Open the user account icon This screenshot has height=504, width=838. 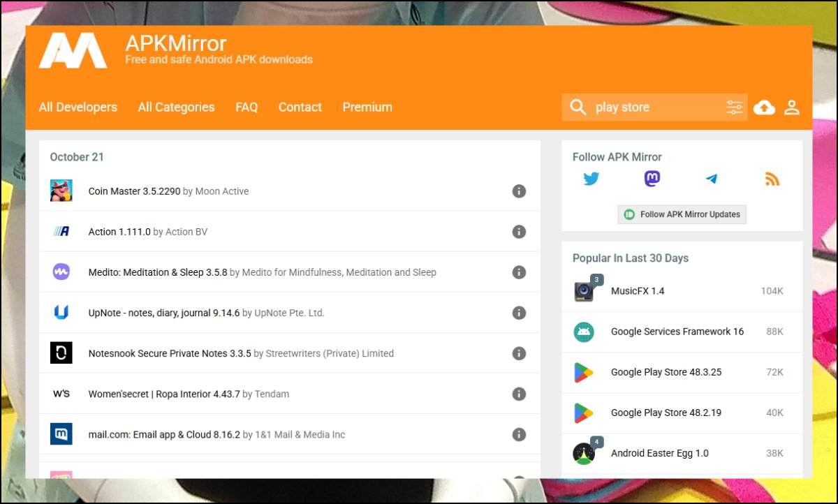(x=791, y=108)
